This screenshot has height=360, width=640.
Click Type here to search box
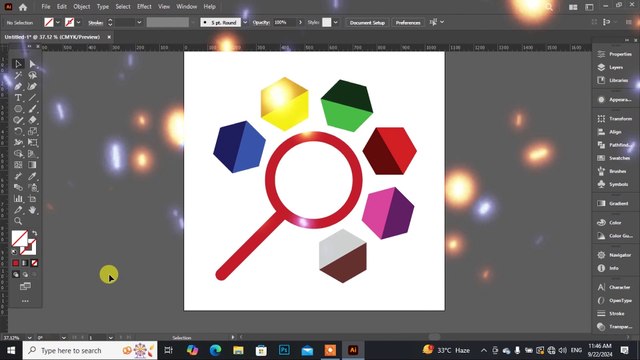90,350
